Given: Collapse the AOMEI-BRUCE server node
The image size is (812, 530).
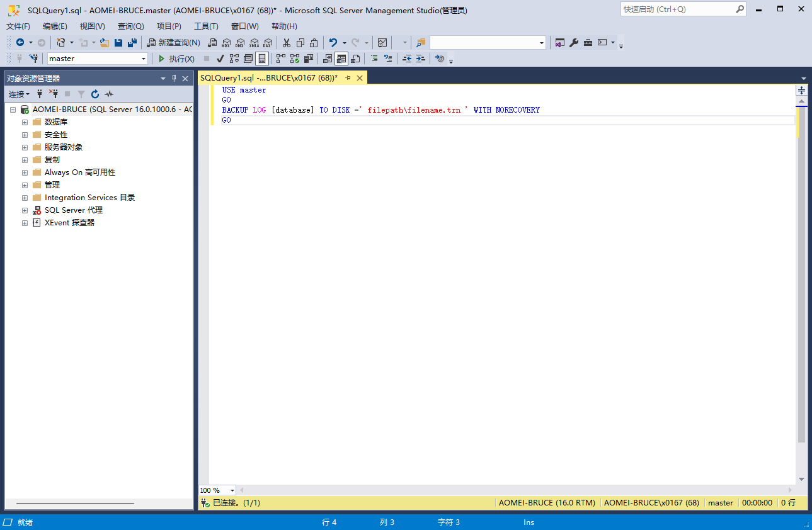Looking at the screenshot, I should click(12, 110).
